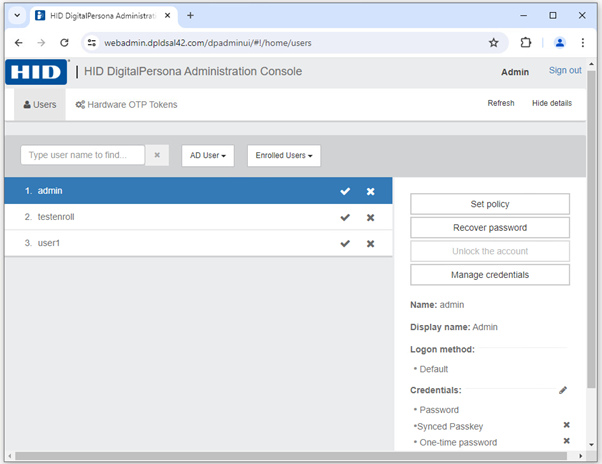Remove the Synced Passkey credential
Viewport: 602px width, 464px height.
pos(566,425)
